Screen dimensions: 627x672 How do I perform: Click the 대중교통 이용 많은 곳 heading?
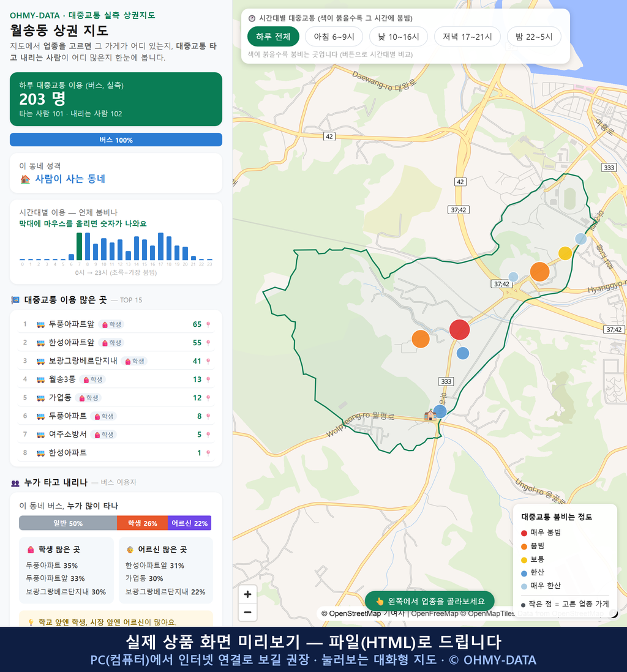coord(66,300)
